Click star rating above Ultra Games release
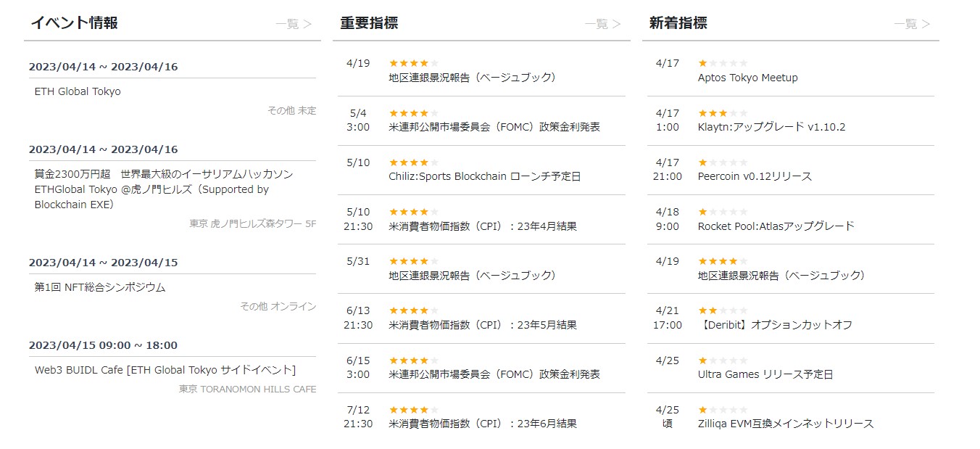This screenshot has width=980, height=449. tap(722, 361)
